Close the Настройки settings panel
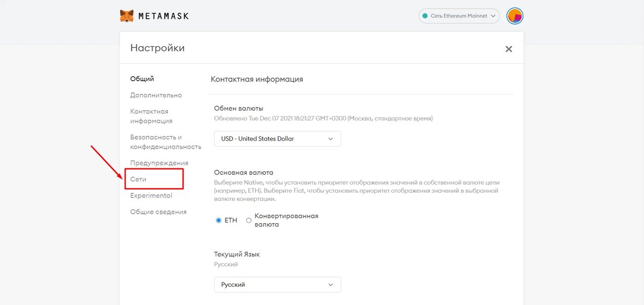This screenshot has width=644, height=305. tap(509, 49)
